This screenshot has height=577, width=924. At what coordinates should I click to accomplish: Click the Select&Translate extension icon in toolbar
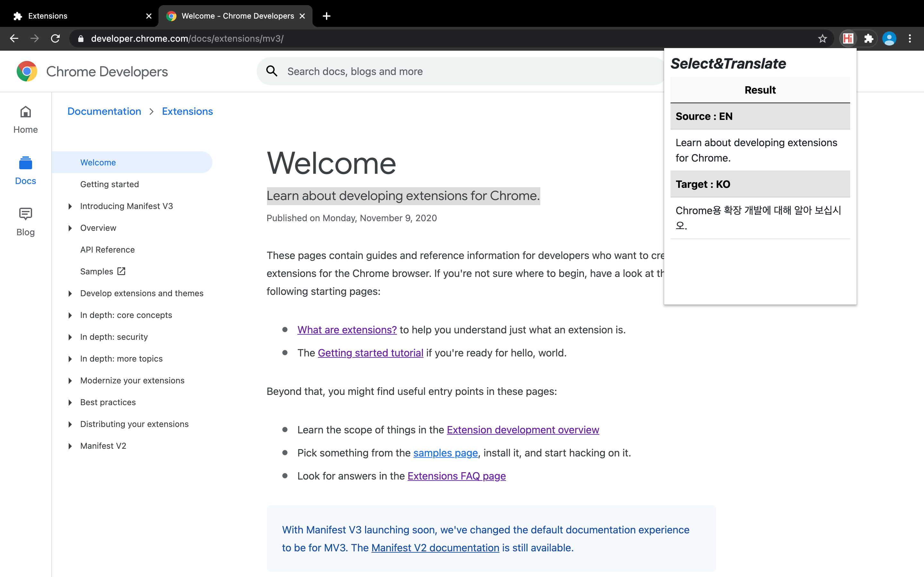(x=848, y=38)
